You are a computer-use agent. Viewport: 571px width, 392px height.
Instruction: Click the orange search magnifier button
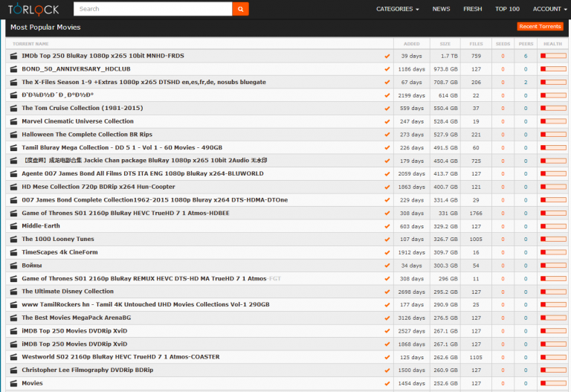[x=240, y=9]
